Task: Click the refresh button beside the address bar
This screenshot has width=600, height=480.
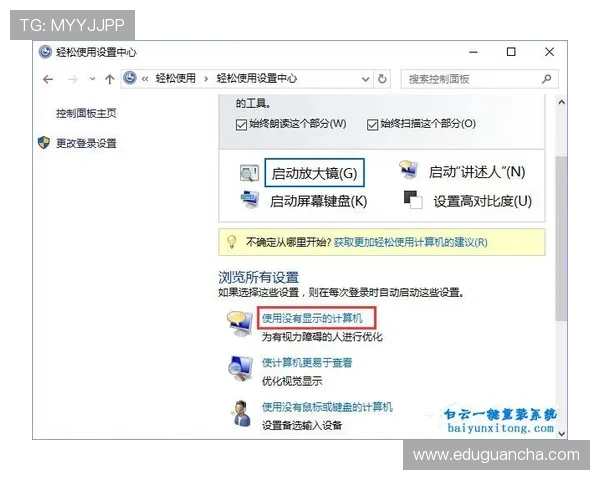Action: [382, 79]
